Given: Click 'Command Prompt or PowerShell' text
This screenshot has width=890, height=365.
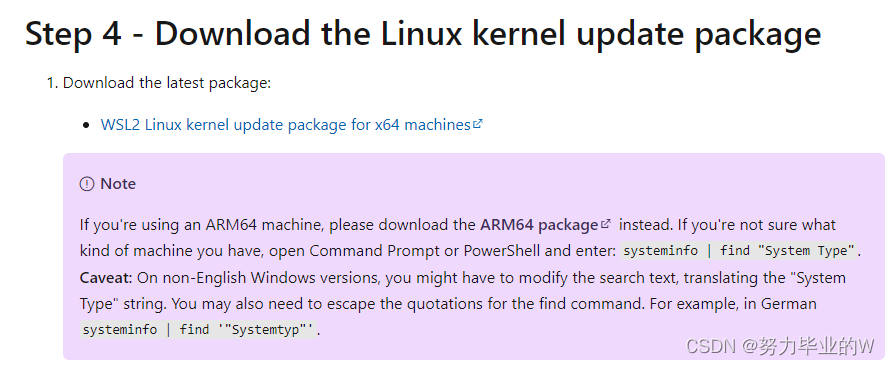Looking at the screenshot, I should [x=423, y=251].
